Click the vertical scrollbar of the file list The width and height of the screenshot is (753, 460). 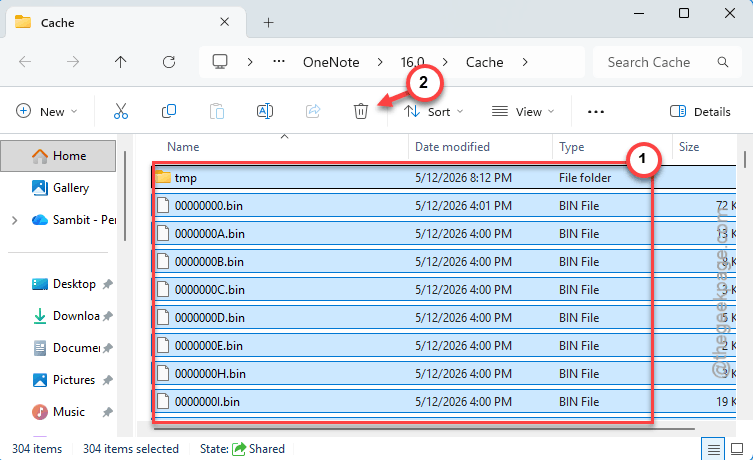(745, 160)
